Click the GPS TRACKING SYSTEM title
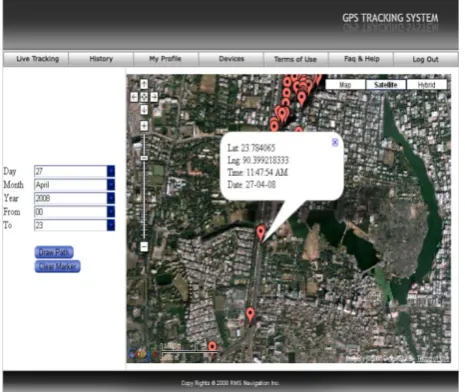This screenshot has width=465, height=392. [x=390, y=18]
